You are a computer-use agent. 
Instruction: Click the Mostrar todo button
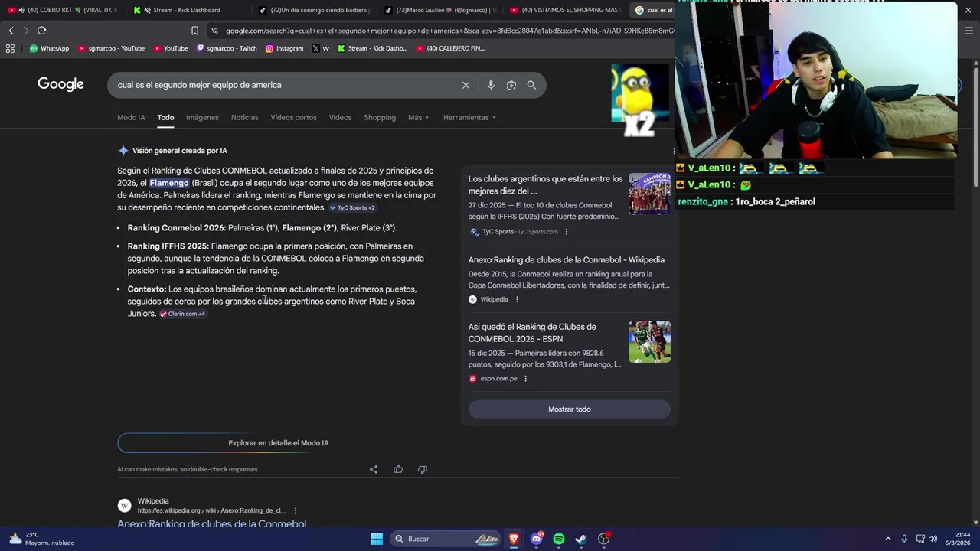pyautogui.click(x=570, y=409)
